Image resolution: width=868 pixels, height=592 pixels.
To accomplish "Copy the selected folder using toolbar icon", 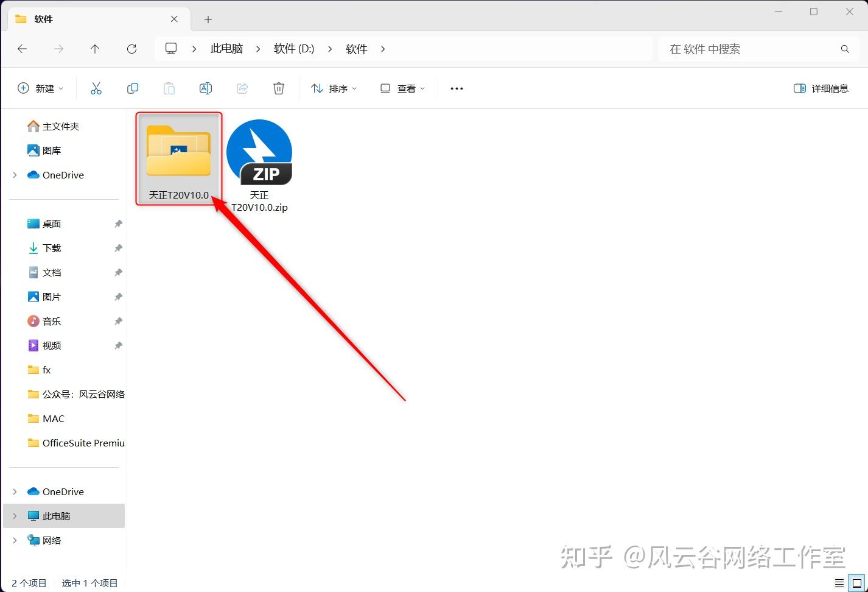I will point(133,88).
